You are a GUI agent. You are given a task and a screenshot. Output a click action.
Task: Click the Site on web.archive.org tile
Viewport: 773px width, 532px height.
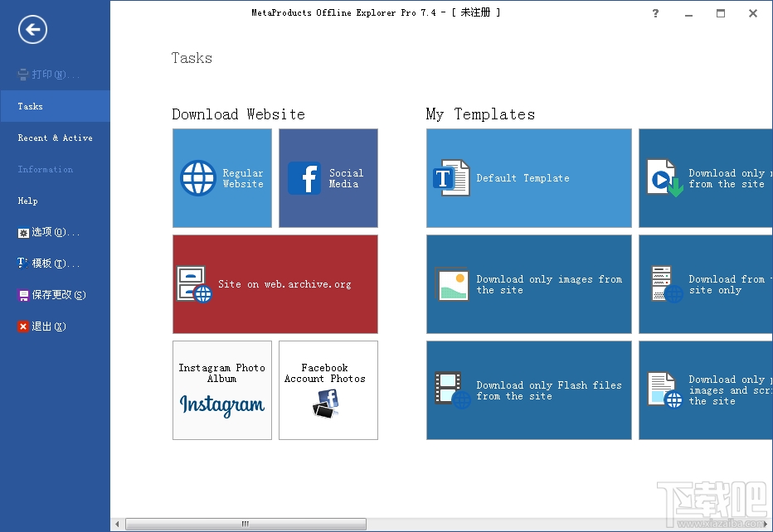(275, 283)
